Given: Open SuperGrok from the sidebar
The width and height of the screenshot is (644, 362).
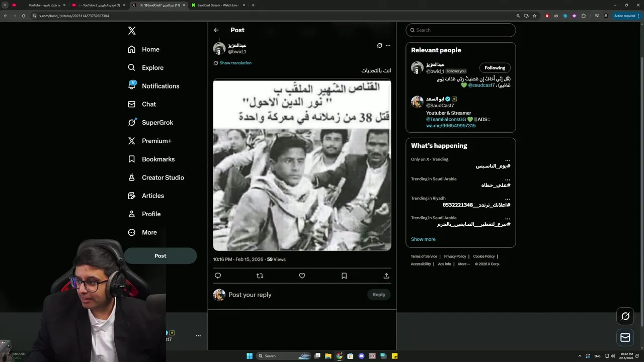Looking at the screenshot, I should pos(150,122).
